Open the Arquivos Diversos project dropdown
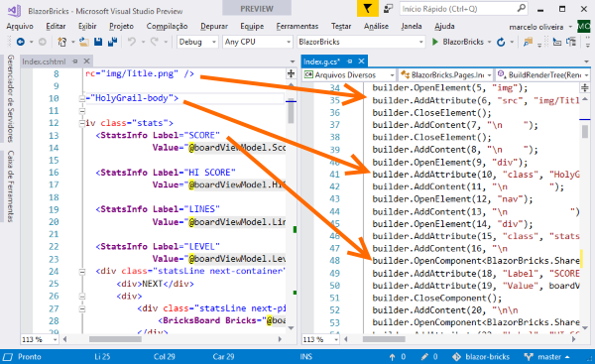Screen dimensions: 595x364 pos(349,74)
